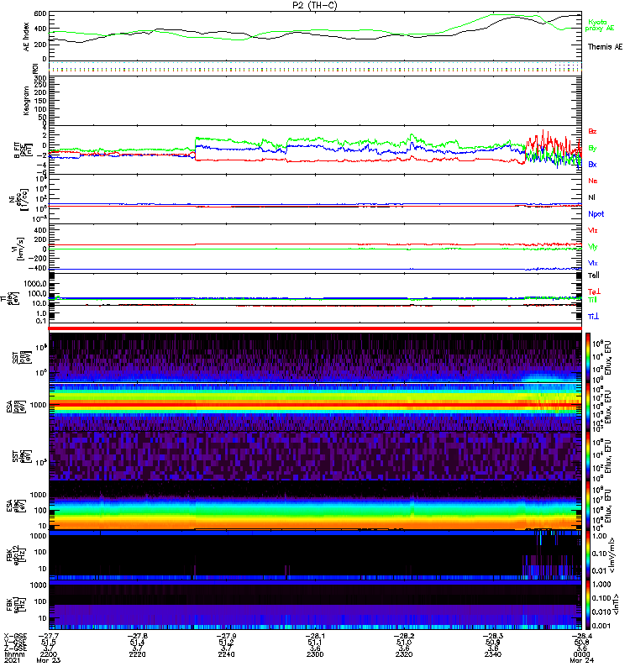This screenshot has height=672, width=630.
Task: Click the FBK edc12 color scale bar
Action: point(588,555)
